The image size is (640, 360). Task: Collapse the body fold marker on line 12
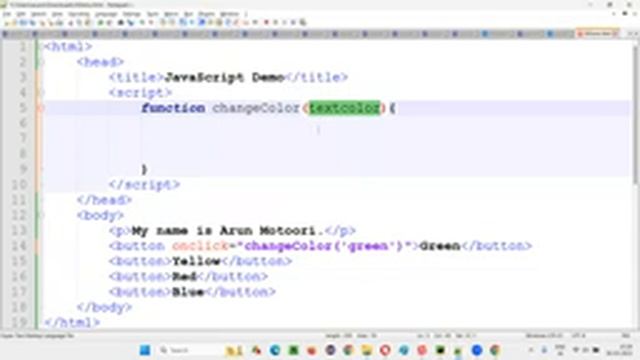(x=40, y=216)
